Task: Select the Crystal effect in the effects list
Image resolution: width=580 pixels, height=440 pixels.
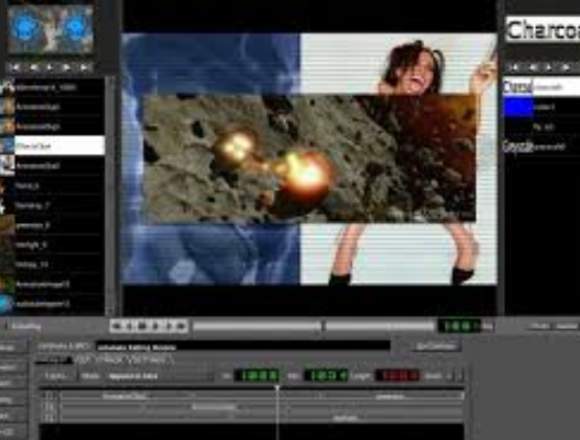Action: pos(542,147)
